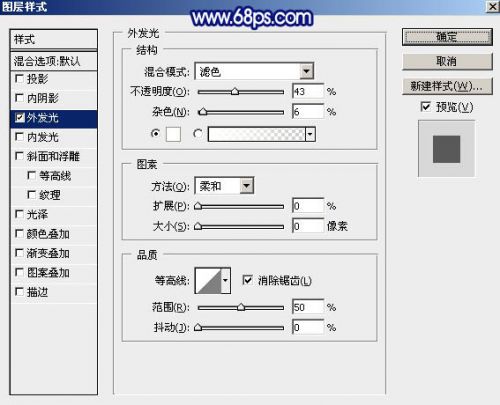Image resolution: width=500 pixels, height=405 pixels.
Task: Click the 不透明度 opacity slider handle
Action: point(235,91)
